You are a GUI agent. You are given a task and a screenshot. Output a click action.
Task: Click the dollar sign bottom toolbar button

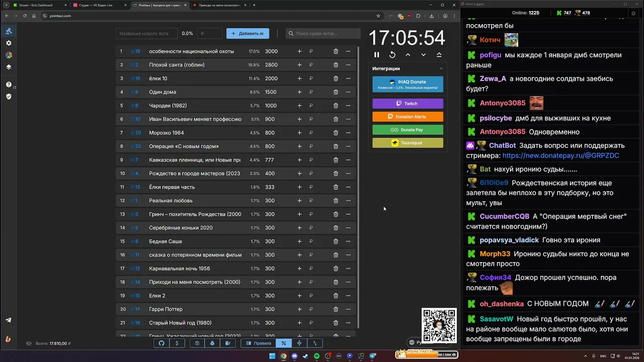pos(177,343)
